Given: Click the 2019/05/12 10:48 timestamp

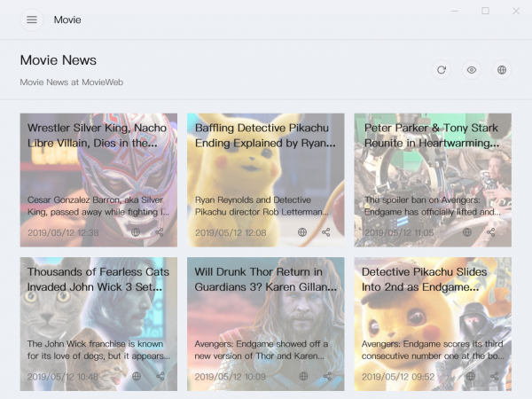Looking at the screenshot, I should 63,377.
